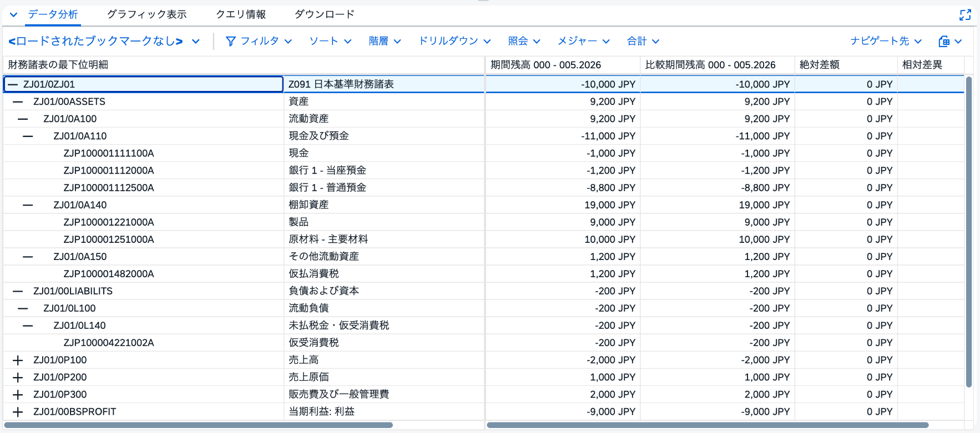Expand the ZJ01/00BSPROFIT node
Screen dimensions: 980x433
[x=18, y=412]
